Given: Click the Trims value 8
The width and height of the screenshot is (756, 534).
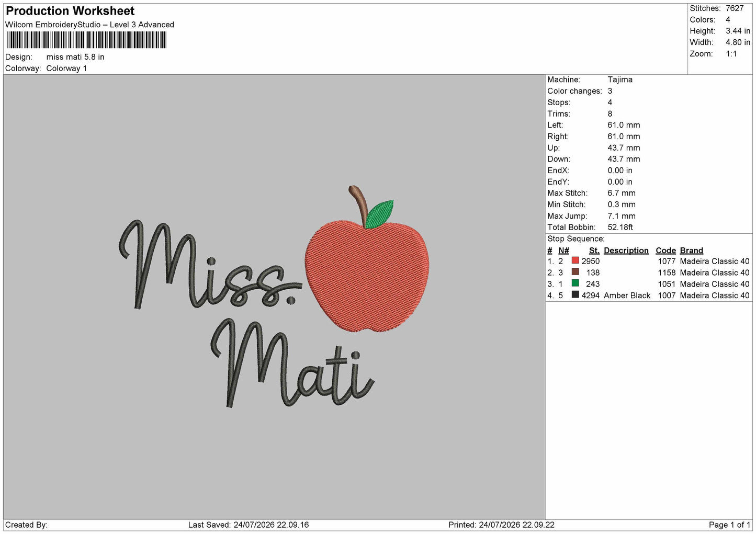Looking at the screenshot, I should click(610, 113).
